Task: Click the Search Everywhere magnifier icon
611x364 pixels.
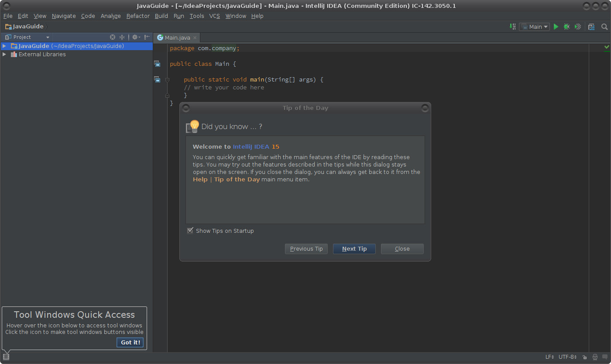Action: click(x=604, y=27)
